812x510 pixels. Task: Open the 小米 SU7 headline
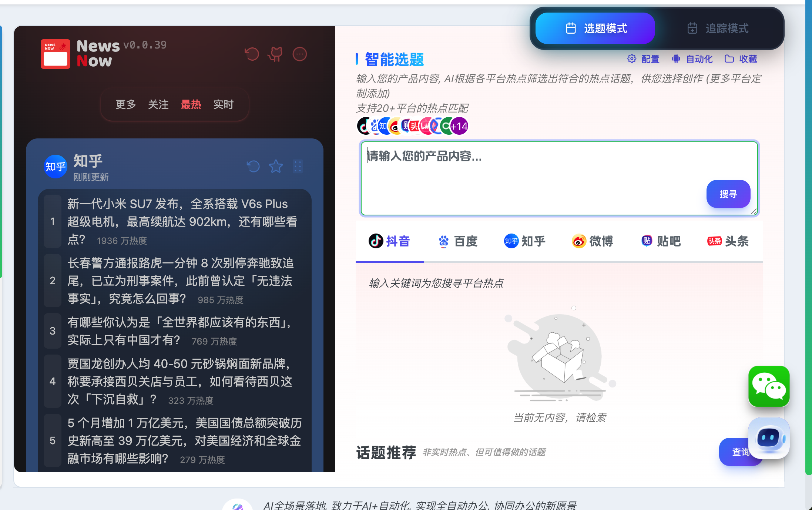[x=182, y=221]
